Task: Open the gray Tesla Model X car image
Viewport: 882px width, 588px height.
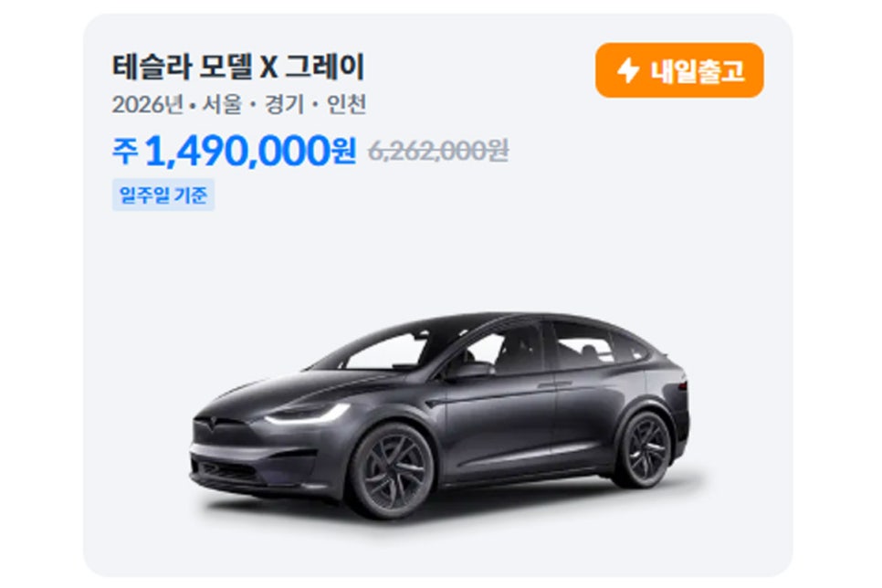Action: [439, 415]
